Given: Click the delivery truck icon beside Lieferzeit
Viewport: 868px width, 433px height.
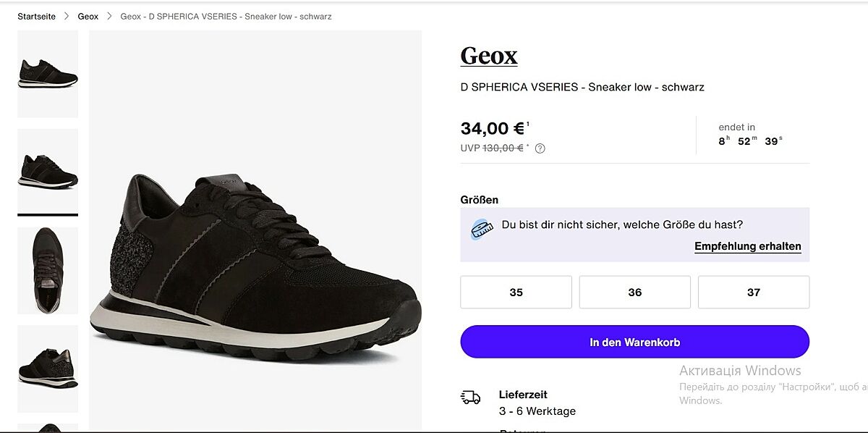Looking at the screenshot, I should point(470,397).
